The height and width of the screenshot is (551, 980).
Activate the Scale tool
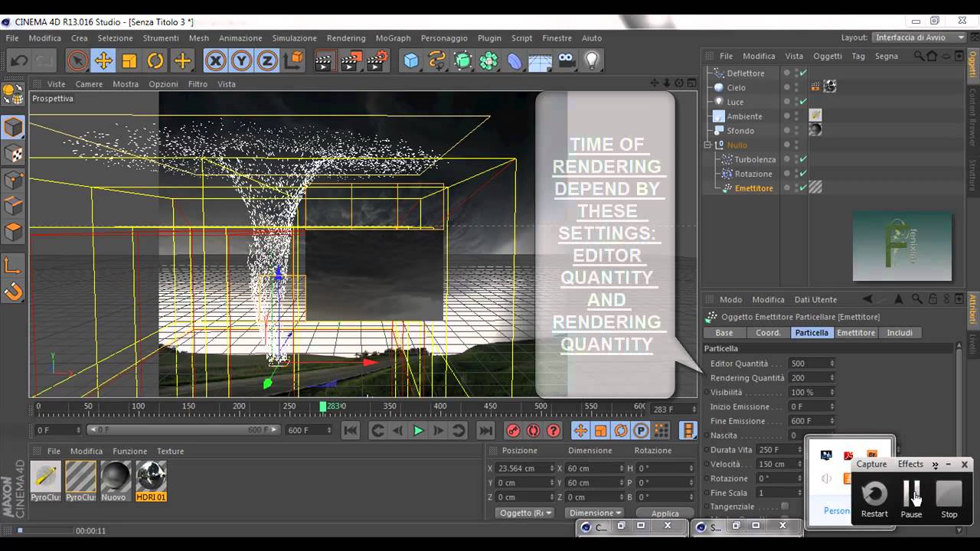pos(129,60)
